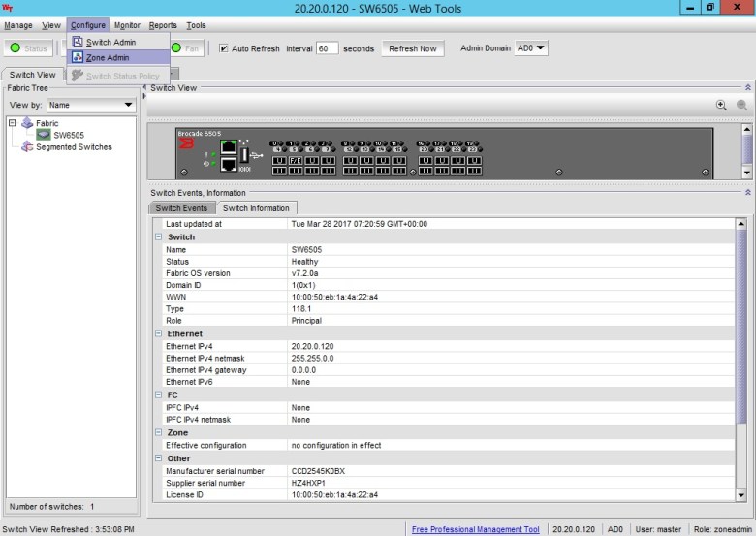Click the Interval seconds input field
Screen dimensions: 756x536
328,48
